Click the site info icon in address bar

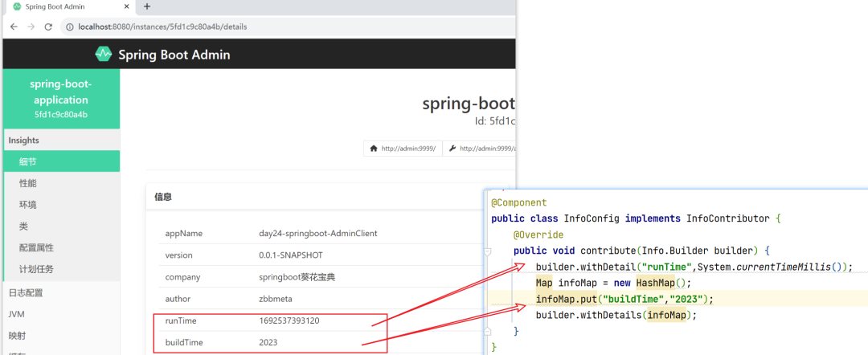[x=70, y=27]
